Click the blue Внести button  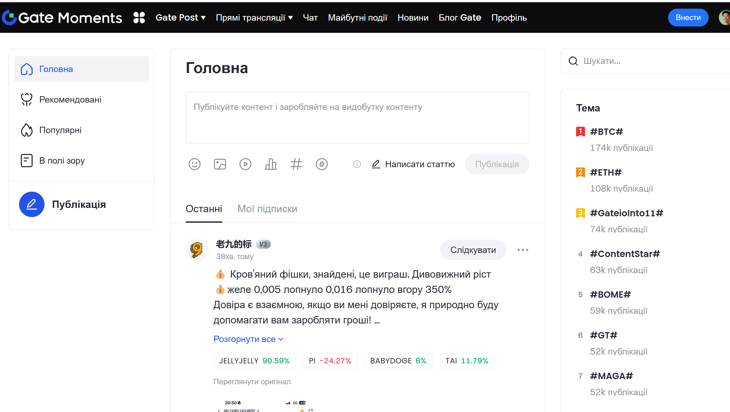tap(688, 18)
